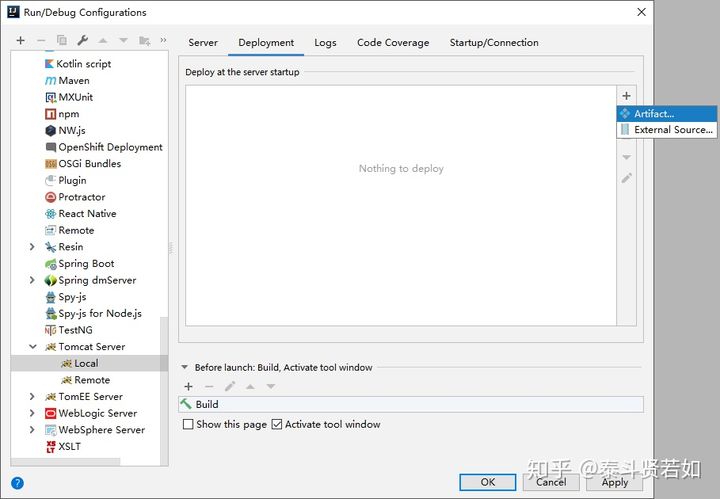Copy configuration icon in left toolbar
Screen dimensions: 720x499
(62, 40)
